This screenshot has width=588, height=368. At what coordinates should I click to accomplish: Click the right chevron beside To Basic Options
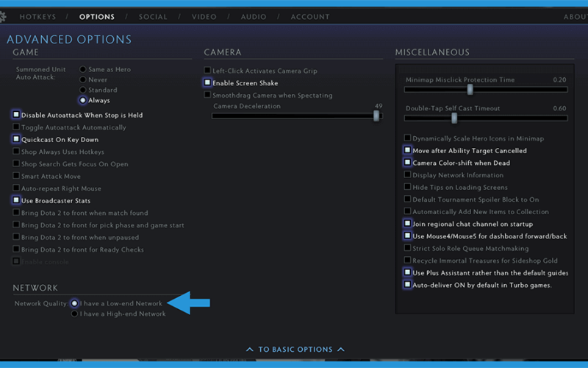(x=341, y=349)
